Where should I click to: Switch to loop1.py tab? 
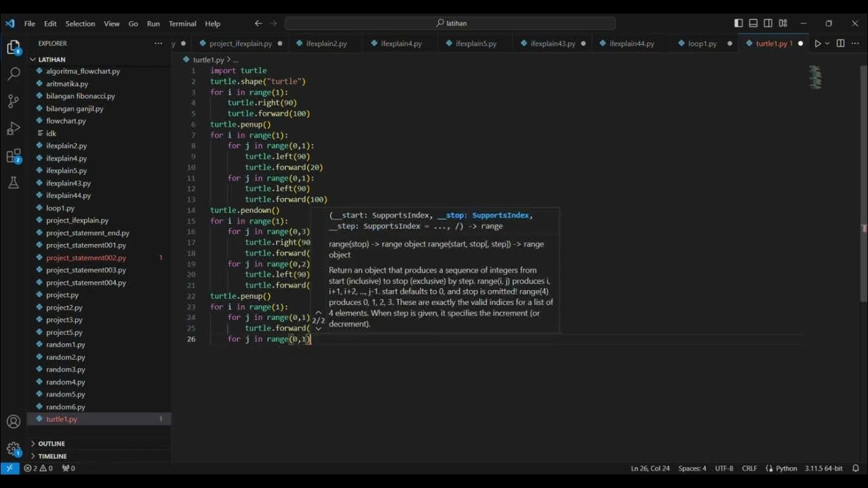pyautogui.click(x=703, y=43)
